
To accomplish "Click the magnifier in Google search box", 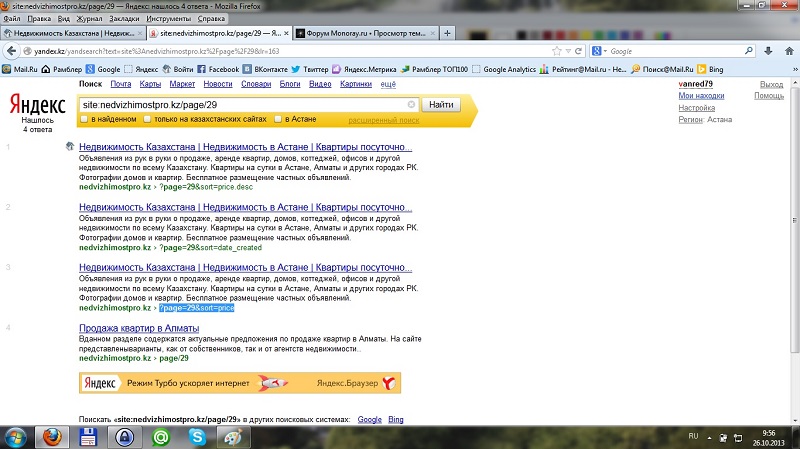I will (x=748, y=51).
